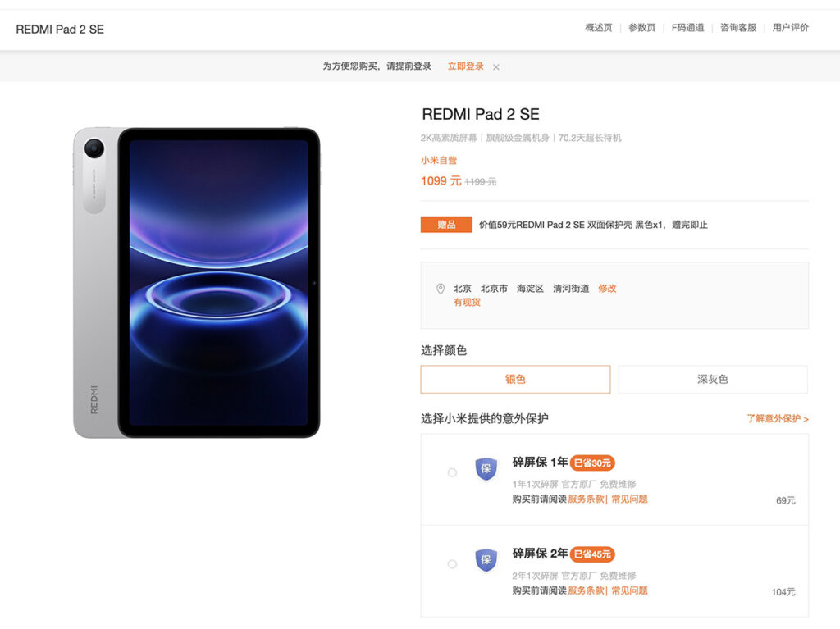Choose the 深灰色 color option

point(712,380)
